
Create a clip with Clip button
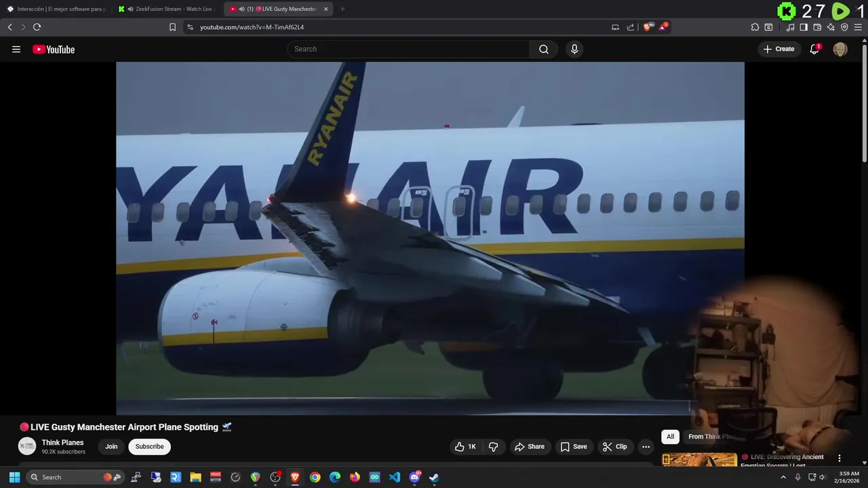615,447
